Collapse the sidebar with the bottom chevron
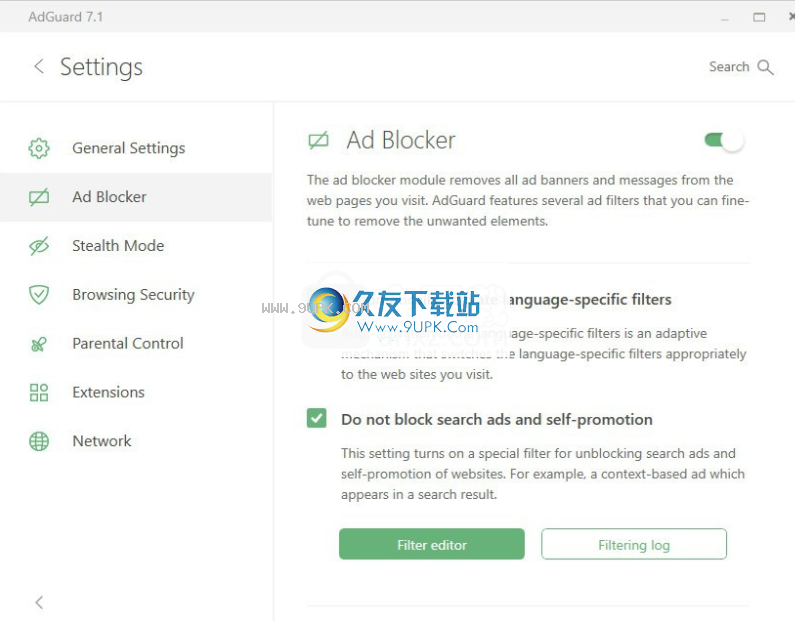Viewport: 795px width, 621px height. tap(39, 602)
